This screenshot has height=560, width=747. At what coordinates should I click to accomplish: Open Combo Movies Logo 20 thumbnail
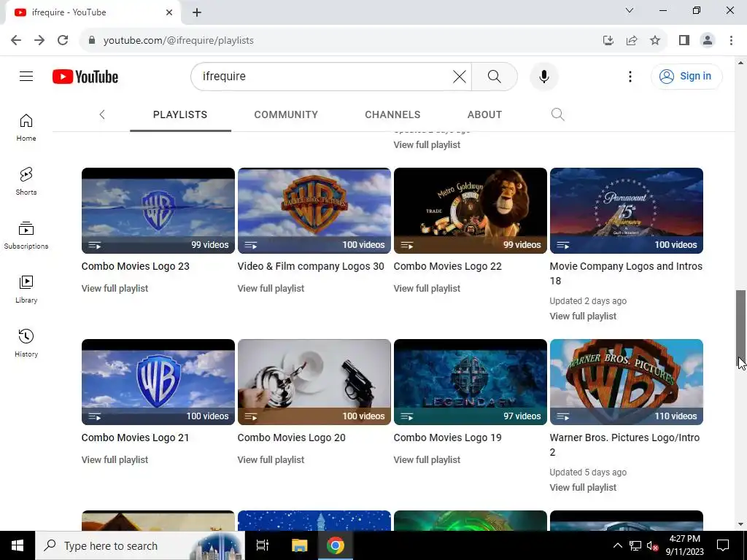pyautogui.click(x=314, y=382)
